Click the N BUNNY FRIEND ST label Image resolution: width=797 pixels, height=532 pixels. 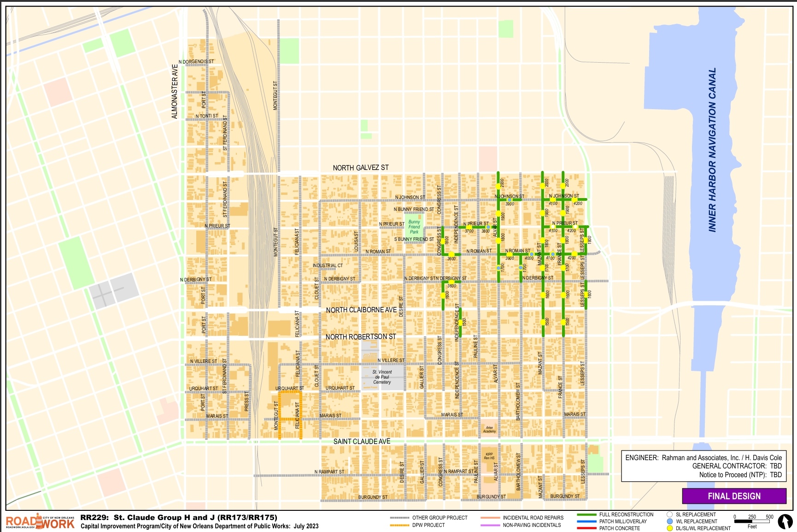(x=414, y=209)
